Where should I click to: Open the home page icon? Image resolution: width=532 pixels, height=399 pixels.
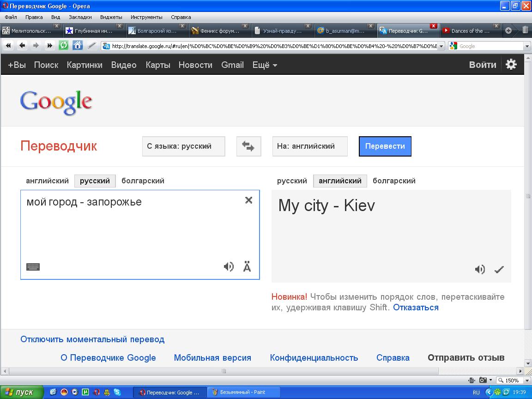78,45
